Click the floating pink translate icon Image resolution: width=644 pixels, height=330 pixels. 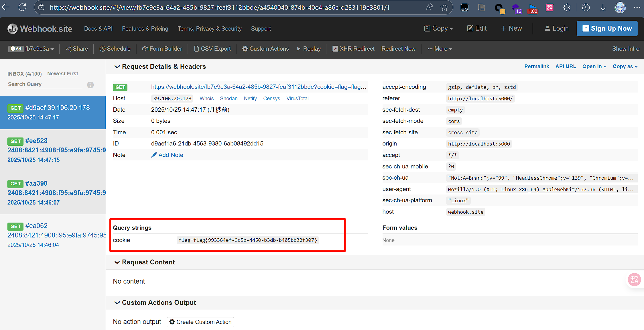[634, 280]
